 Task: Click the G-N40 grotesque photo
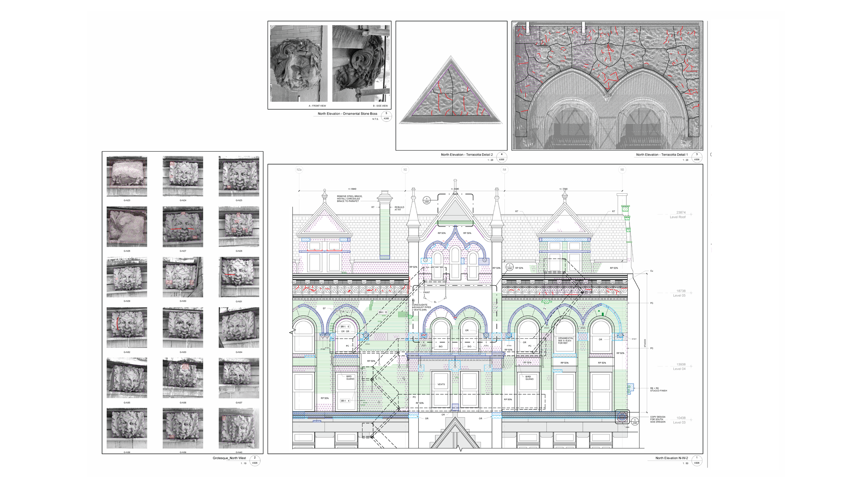pos(239,428)
